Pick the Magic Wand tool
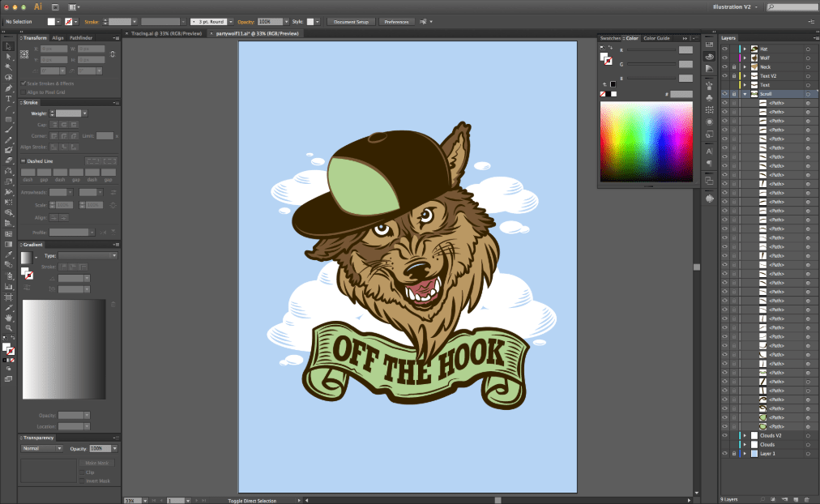 coord(9,66)
